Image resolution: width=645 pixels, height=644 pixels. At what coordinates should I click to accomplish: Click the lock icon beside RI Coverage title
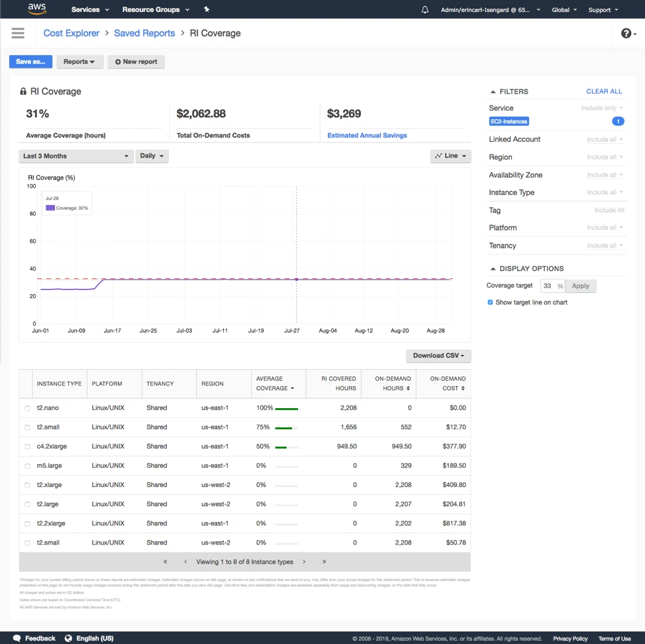pos(23,91)
